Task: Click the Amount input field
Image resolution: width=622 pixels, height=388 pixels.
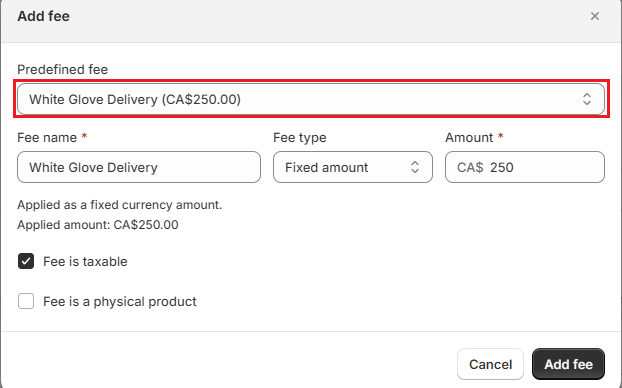Action: point(525,167)
